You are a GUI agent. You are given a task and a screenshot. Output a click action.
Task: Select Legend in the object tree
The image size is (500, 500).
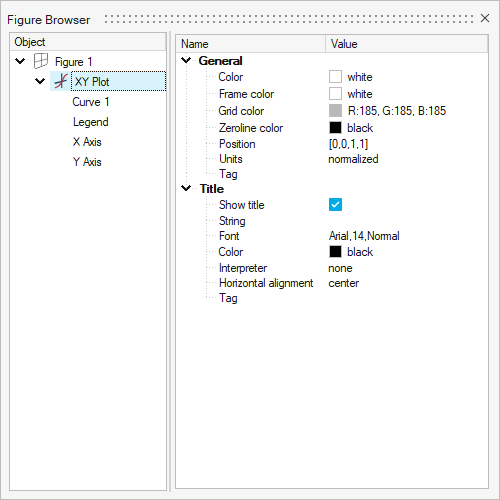click(x=91, y=122)
